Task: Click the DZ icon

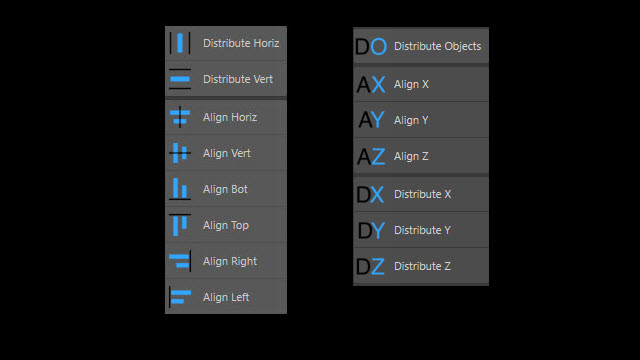Action: click(370, 266)
